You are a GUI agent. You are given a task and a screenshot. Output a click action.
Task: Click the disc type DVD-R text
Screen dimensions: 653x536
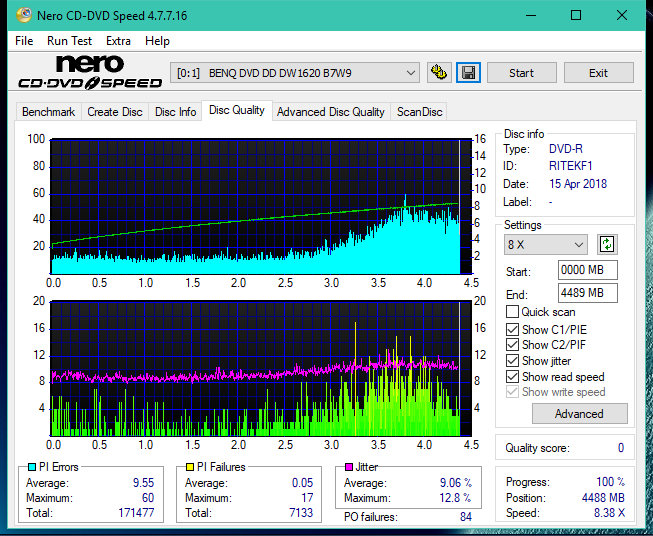pos(566,149)
